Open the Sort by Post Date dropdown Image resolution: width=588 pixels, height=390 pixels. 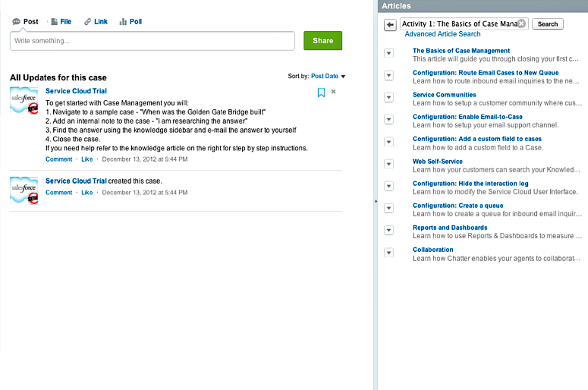328,76
